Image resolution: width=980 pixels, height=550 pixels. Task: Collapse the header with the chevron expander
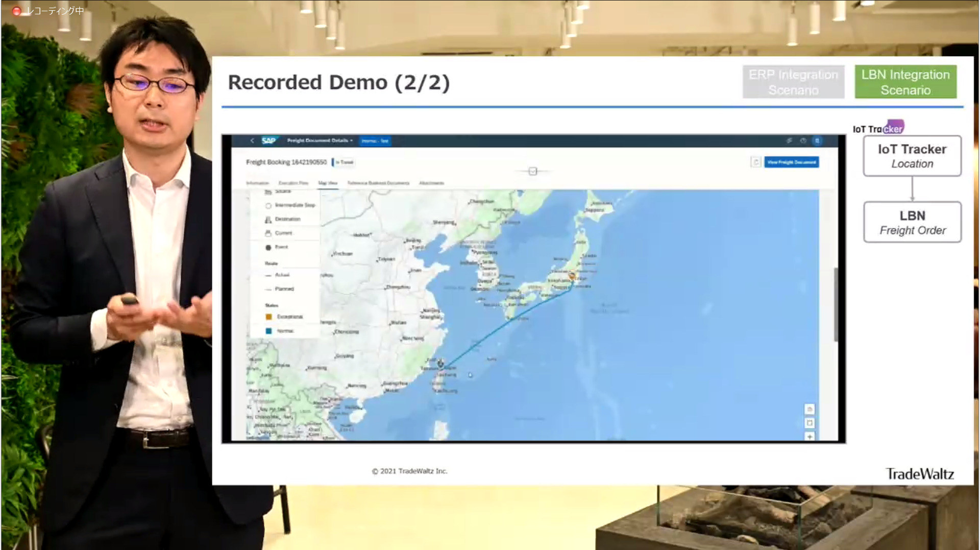tap(533, 171)
